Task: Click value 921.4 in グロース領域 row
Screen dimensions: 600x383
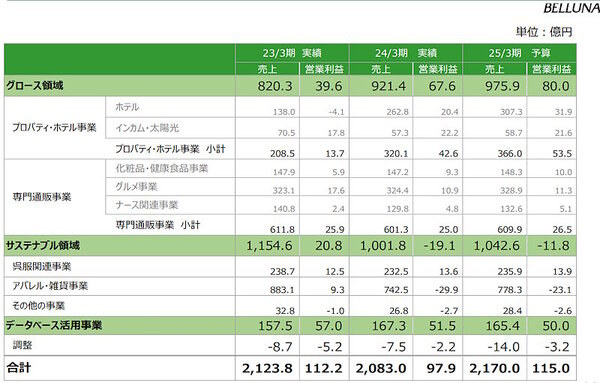Action: 388,86
